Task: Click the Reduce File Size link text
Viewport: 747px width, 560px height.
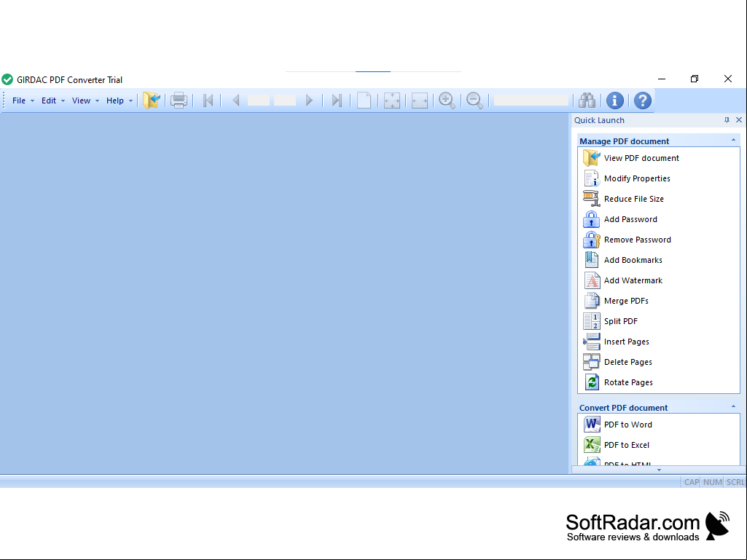Action: point(633,199)
